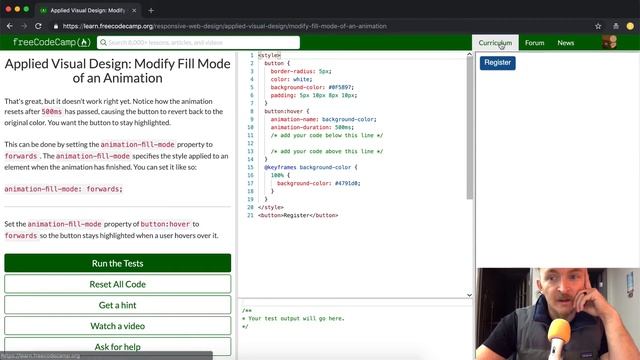
Task: Click the padlock icon in the address bar
Action: tap(56, 26)
